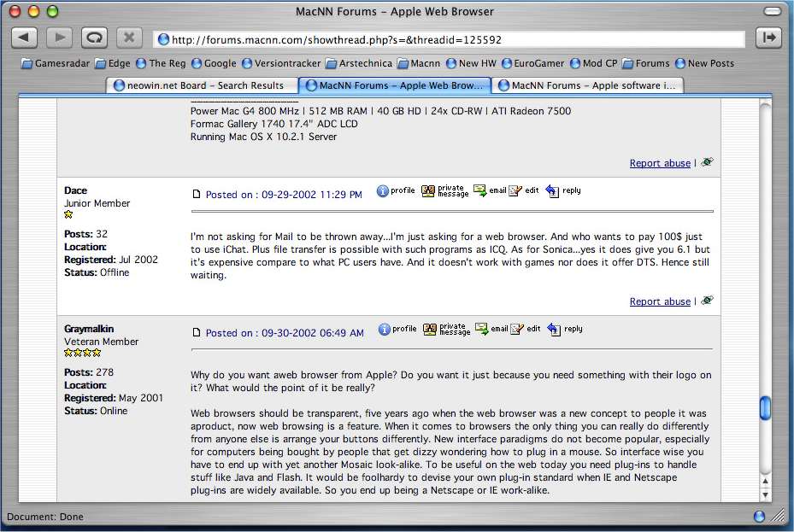Click 'Status: Offline' under Dace
This screenshot has width=794, height=532.
click(97, 272)
